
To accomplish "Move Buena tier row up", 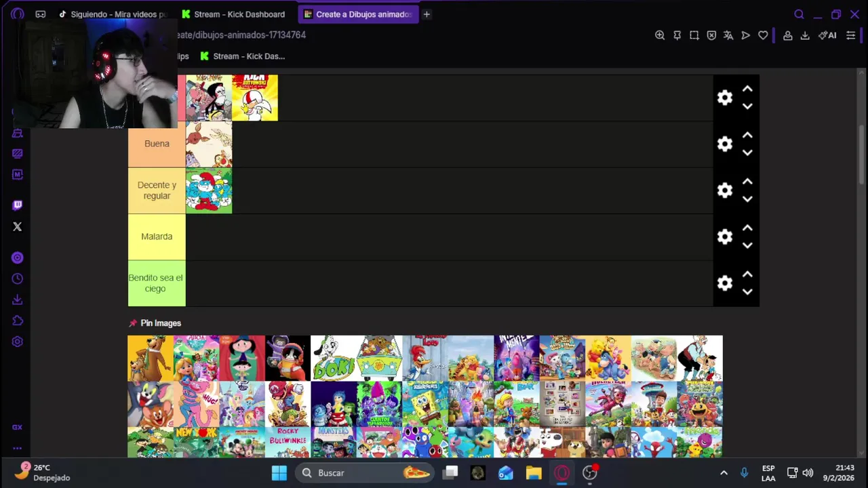I will [747, 136].
